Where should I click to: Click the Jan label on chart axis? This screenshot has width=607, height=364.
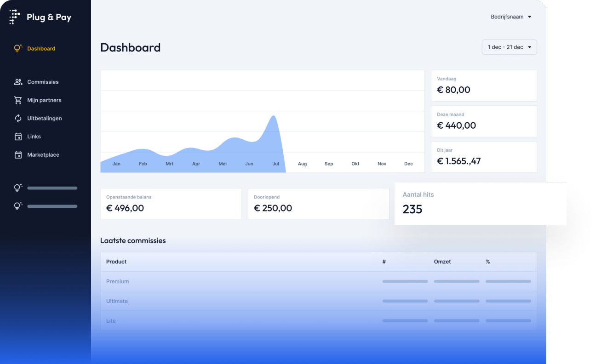[x=116, y=164]
